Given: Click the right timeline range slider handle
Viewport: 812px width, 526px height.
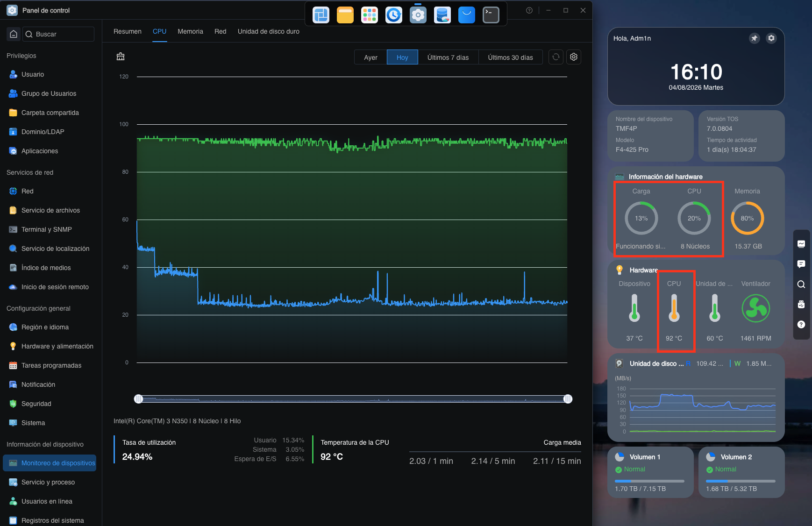Looking at the screenshot, I should 568,399.
